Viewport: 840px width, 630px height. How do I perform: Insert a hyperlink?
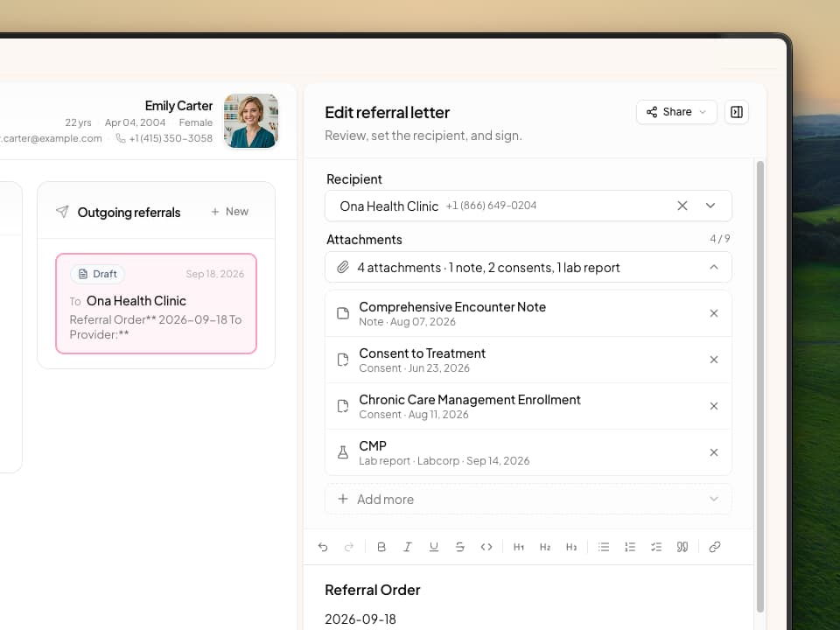click(x=715, y=547)
